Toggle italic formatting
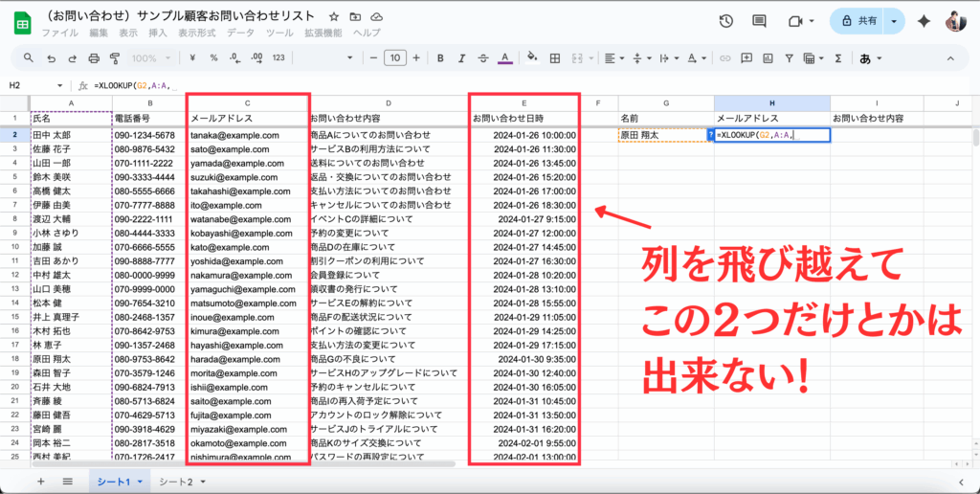Viewport: 980px width, 494px height. (x=462, y=58)
